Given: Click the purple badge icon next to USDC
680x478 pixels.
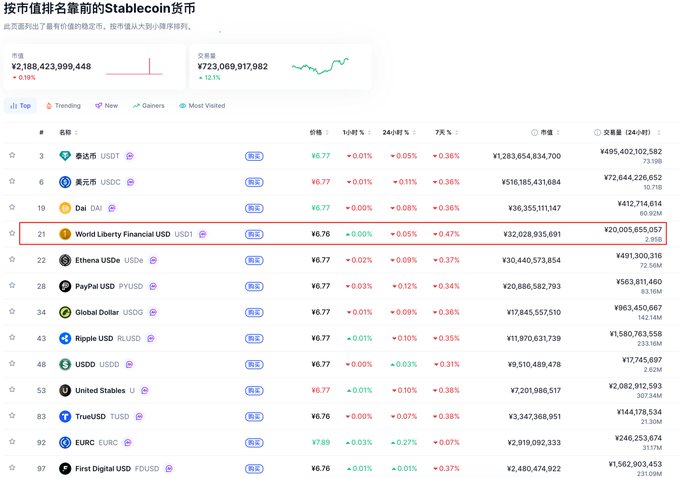Looking at the screenshot, I should tap(131, 182).
